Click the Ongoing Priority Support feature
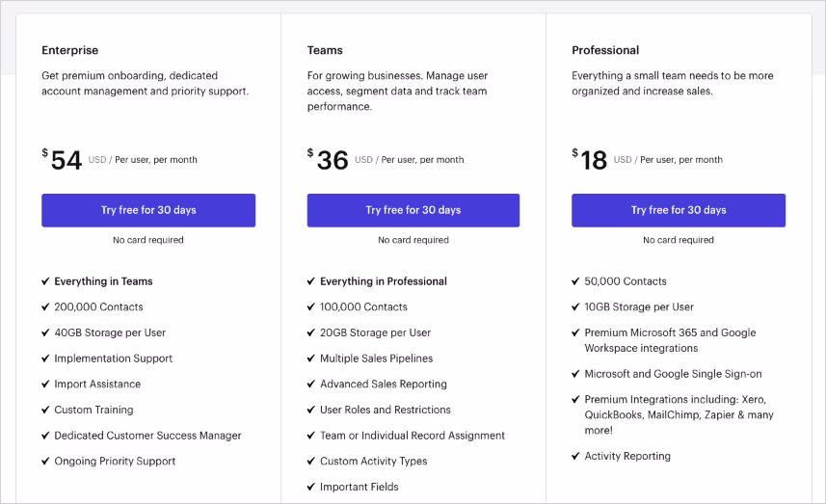Screen dimensions: 826x504 point(115,462)
